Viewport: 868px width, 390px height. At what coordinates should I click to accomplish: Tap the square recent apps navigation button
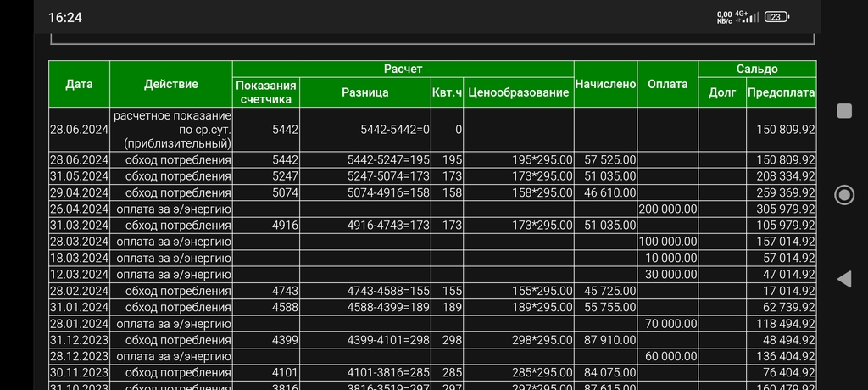pos(843,111)
